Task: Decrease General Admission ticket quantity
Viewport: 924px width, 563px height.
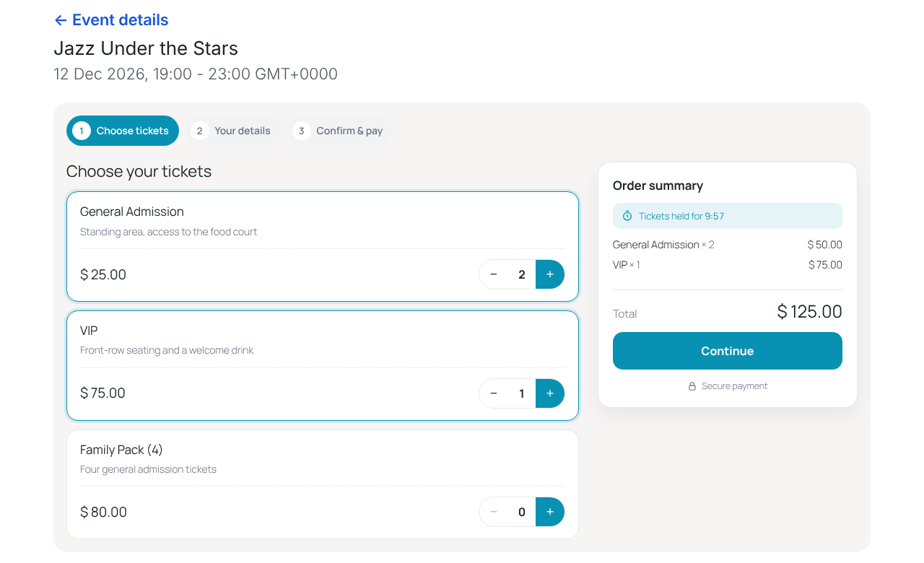Action: pos(494,274)
